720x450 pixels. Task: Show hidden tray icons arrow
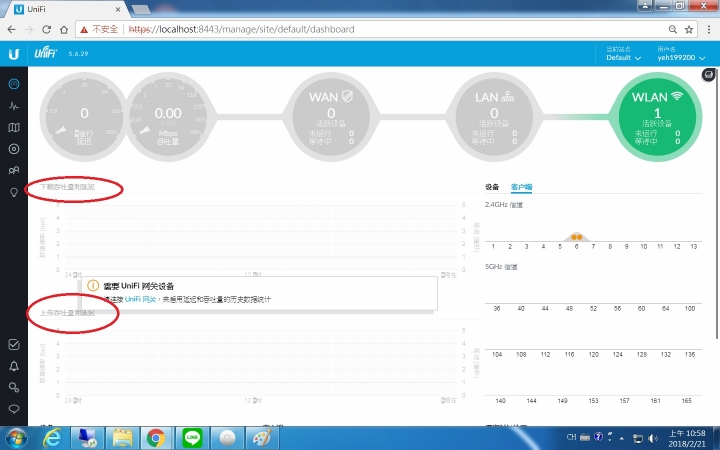[x=622, y=438]
